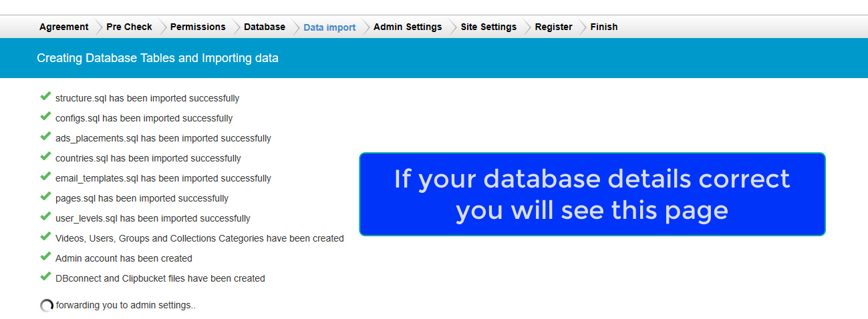Click the 'Admin account has been created' text
This screenshot has width=868, height=319.
[x=124, y=258]
